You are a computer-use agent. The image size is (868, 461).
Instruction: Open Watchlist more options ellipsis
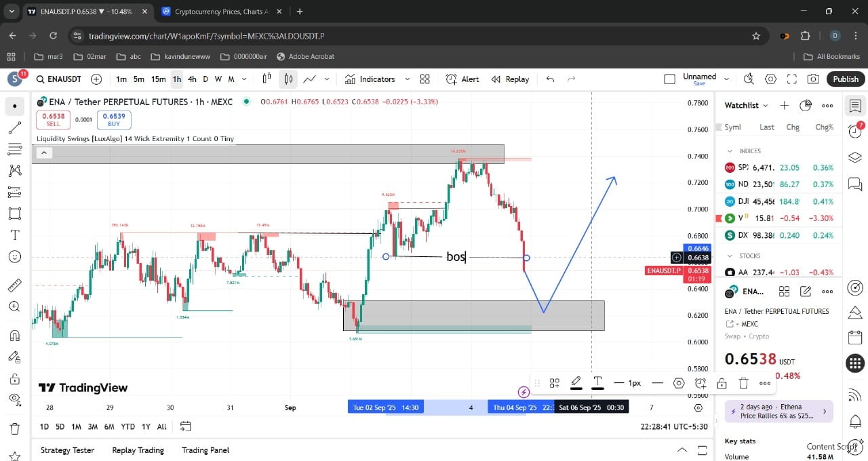point(827,105)
